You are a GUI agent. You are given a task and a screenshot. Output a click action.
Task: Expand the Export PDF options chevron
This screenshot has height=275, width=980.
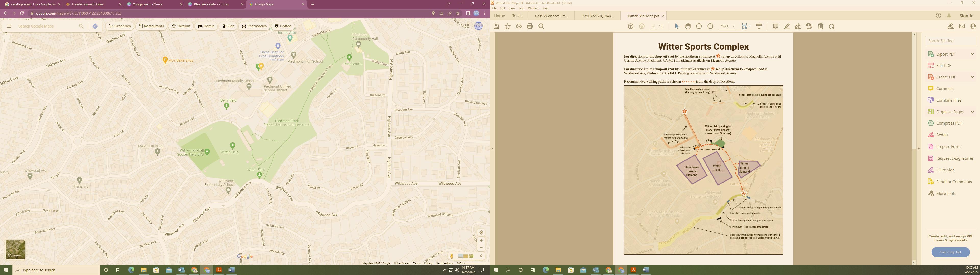(x=972, y=54)
